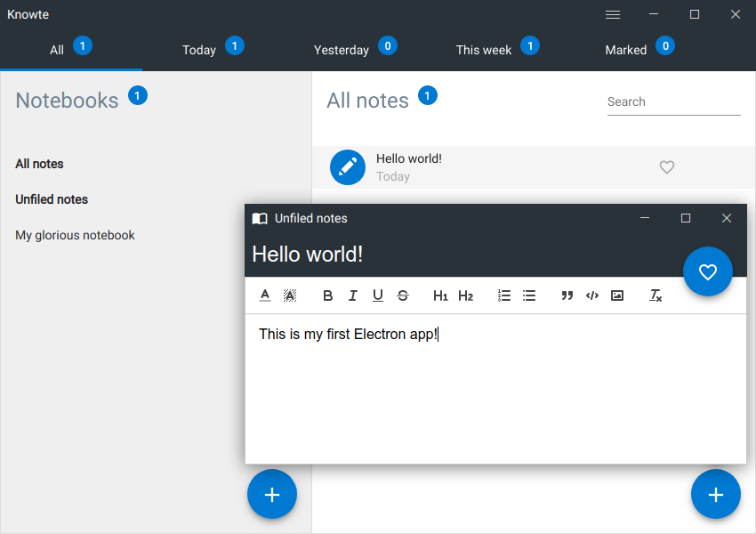
Task: Clear text formatting
Action: (655, 295)
